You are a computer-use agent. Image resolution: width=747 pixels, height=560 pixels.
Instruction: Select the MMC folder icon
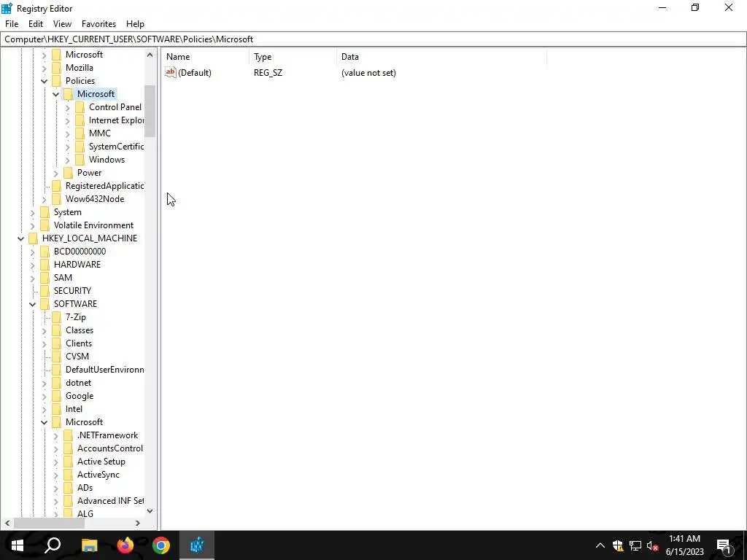[80, 133]
